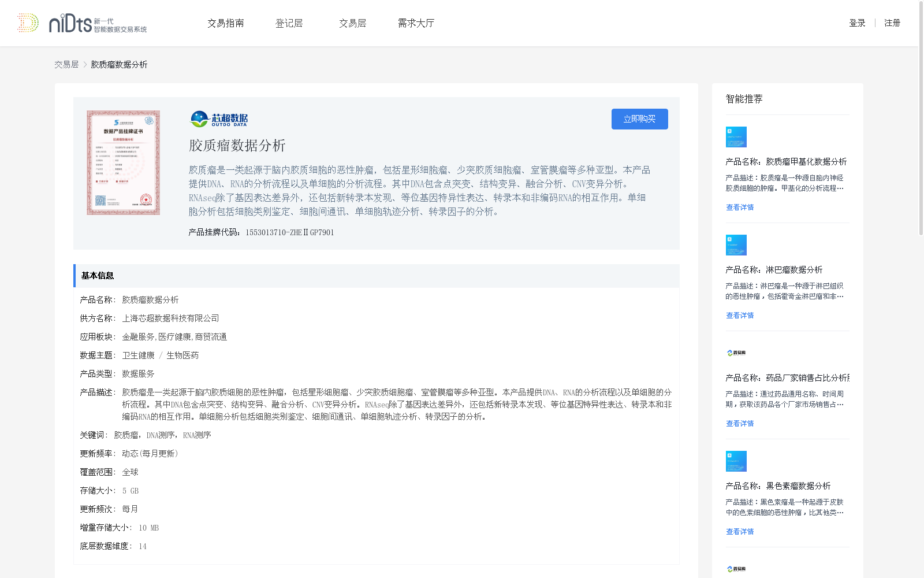The image size is (924, 578).
Task: Click the incremental storage value 10 MB
Action: click(x=148, y=528)
